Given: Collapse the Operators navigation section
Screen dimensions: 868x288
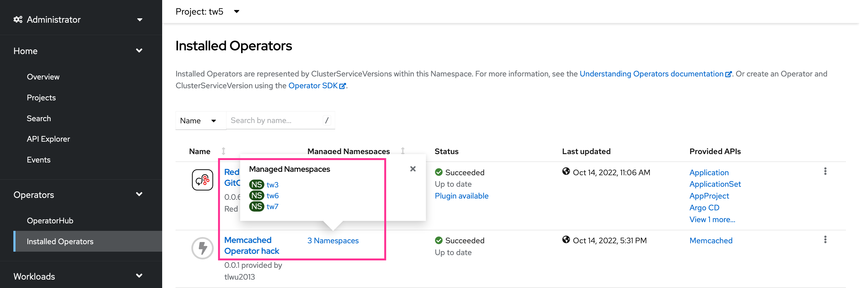Looking at the screenshot, I should 78,195.
